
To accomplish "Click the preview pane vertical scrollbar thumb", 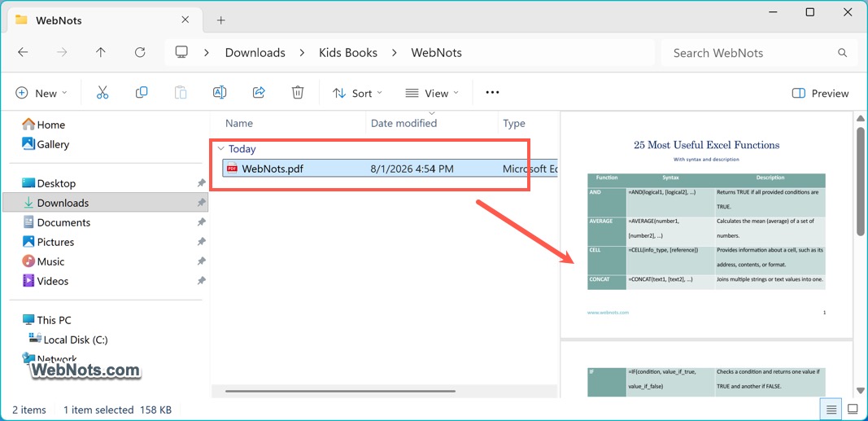I will point(860,182).
